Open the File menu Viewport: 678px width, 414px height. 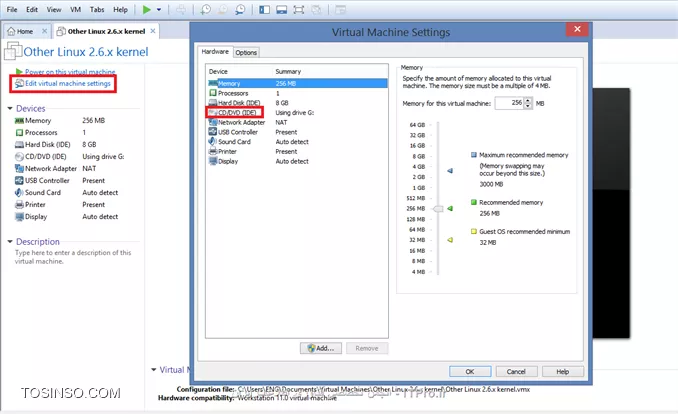point(12,10)
